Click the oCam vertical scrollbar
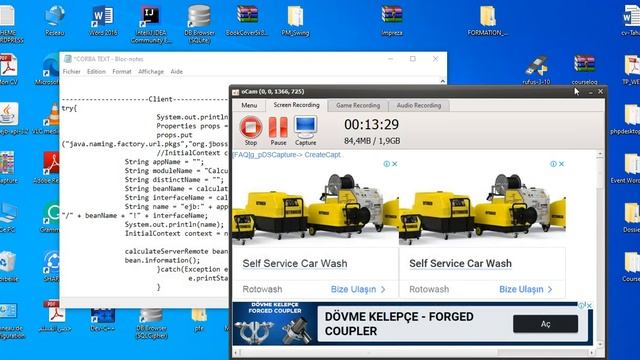The width and height of the screenshot is (640, 360). (x=600, y=249)
